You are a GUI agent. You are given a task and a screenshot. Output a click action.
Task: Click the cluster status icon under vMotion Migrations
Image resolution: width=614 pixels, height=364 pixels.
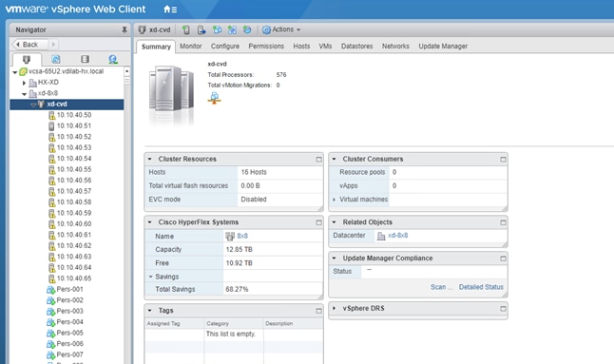click(214, 98)
